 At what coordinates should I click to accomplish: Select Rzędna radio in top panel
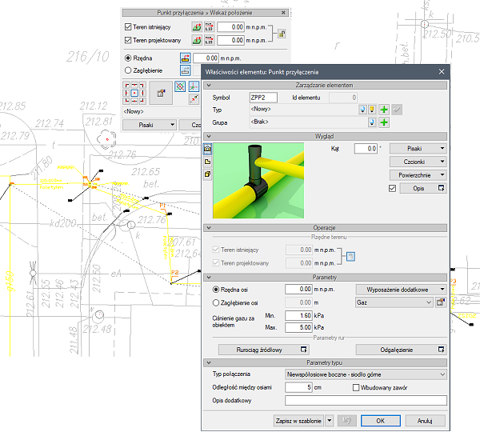(x=128, y=58)
